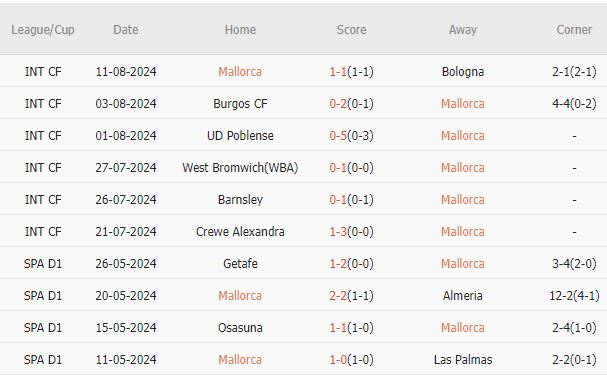Click Mallorca home name in 11-08-2024 row

[x=240, y=72]
